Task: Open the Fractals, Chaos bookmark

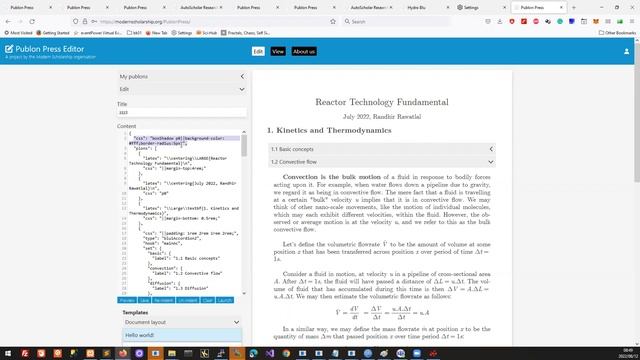Action: 246,33
